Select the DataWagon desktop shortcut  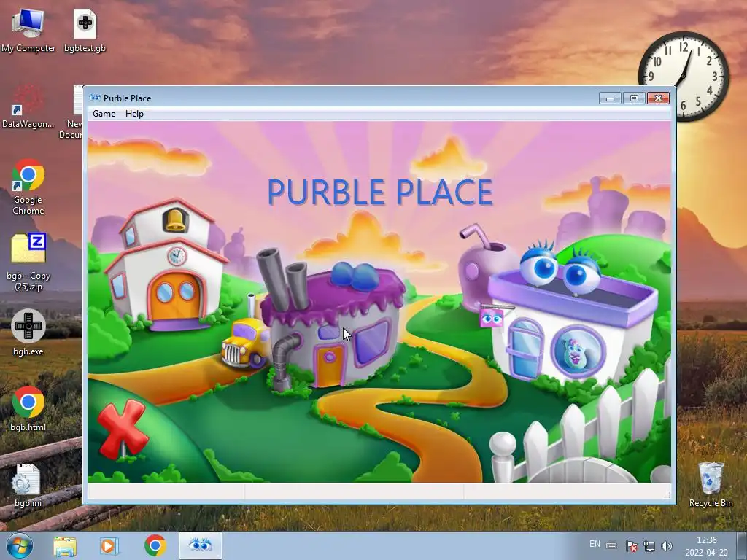[28, 106]
